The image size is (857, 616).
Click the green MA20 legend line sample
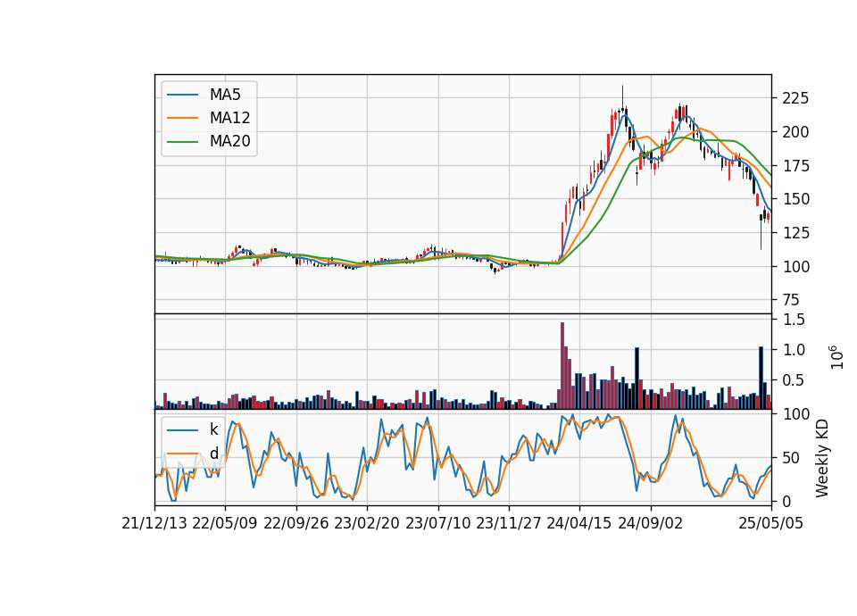(x=182, y=142)
